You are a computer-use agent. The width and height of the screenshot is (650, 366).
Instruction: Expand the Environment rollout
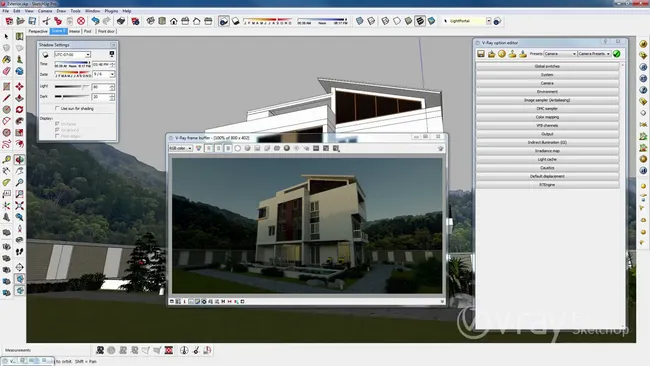(547, 92)
